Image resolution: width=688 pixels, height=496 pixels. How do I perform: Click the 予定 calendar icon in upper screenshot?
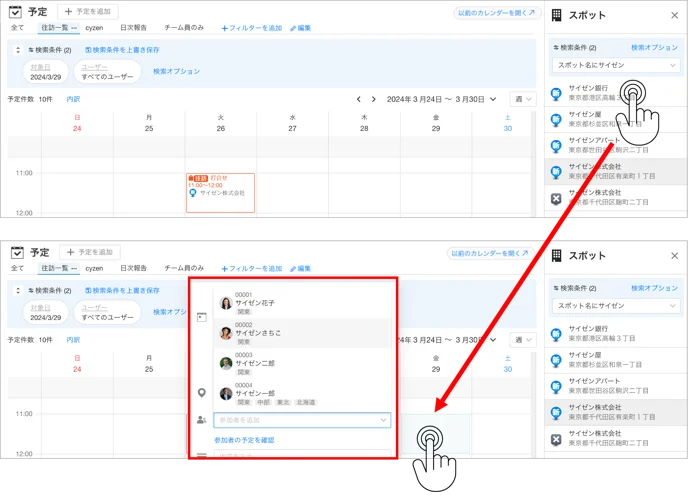click(15, 12)
